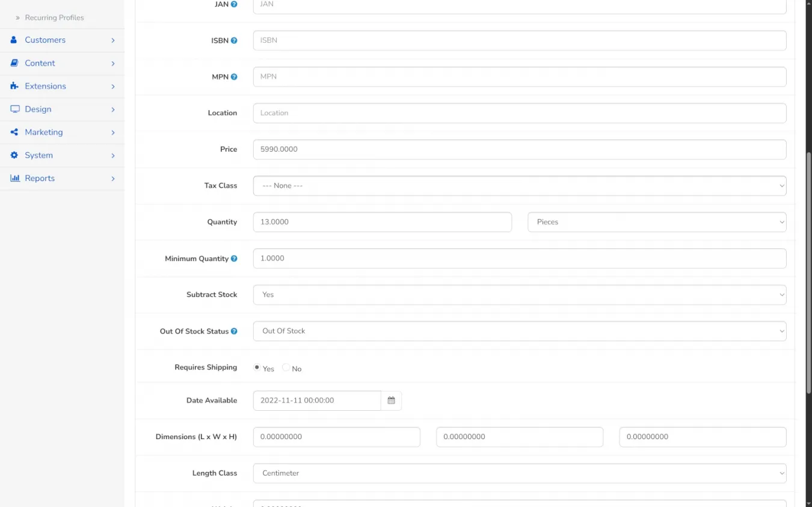Open the Content menu in sidebar

coord(40,63)
